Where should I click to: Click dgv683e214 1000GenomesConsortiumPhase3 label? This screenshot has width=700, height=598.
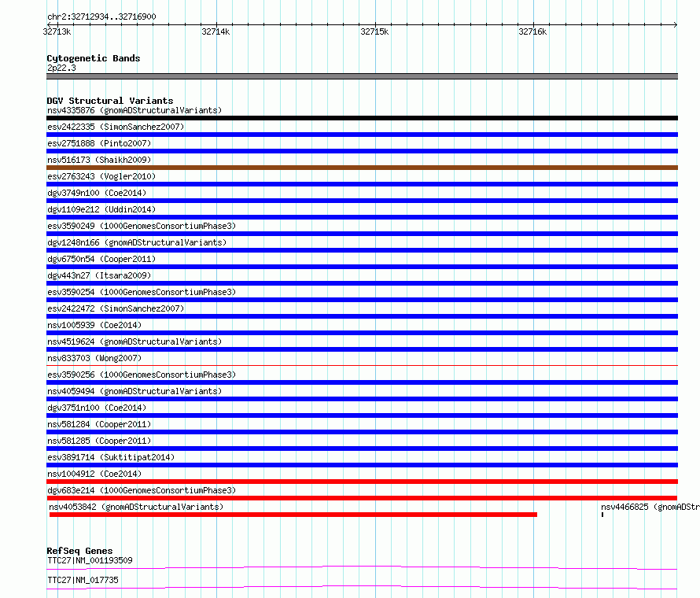click(x=142, y=490)
